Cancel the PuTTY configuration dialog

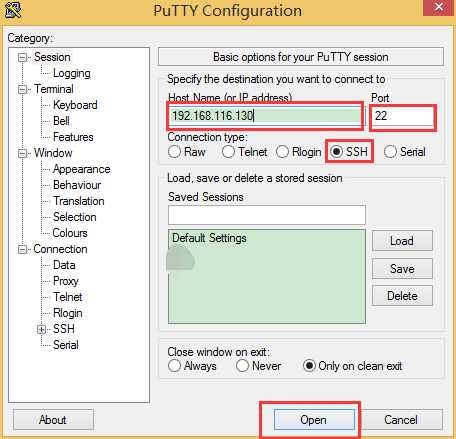pyautogui.click(x=401, y=420)
